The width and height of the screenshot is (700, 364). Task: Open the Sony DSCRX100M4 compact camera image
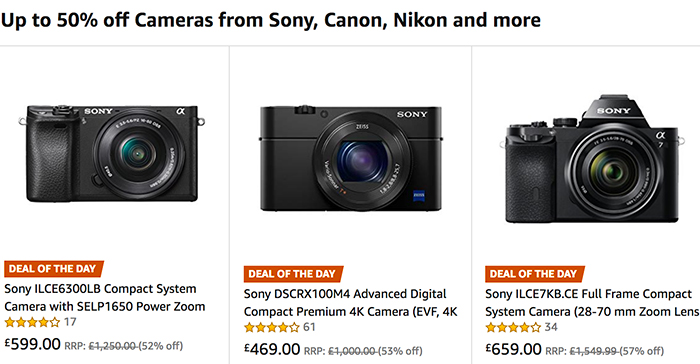[351, 158]
